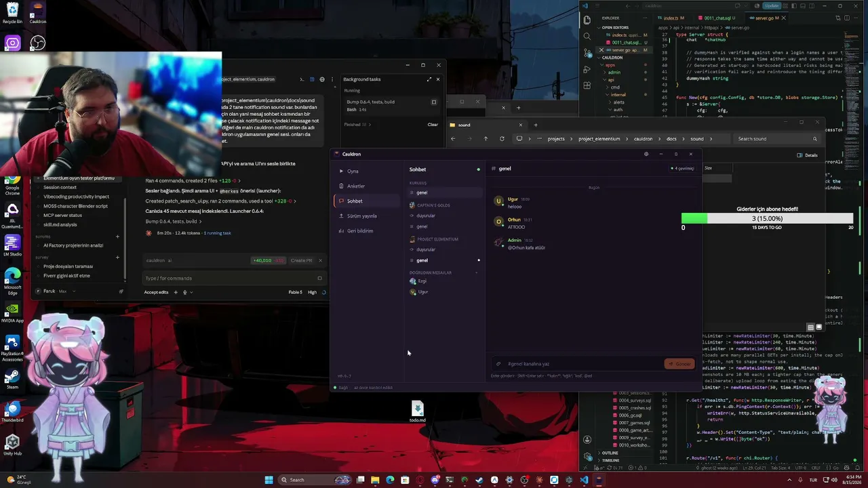Add new tab in File Explorer
The height and width of the screenshot is (488, 868).
535,125
